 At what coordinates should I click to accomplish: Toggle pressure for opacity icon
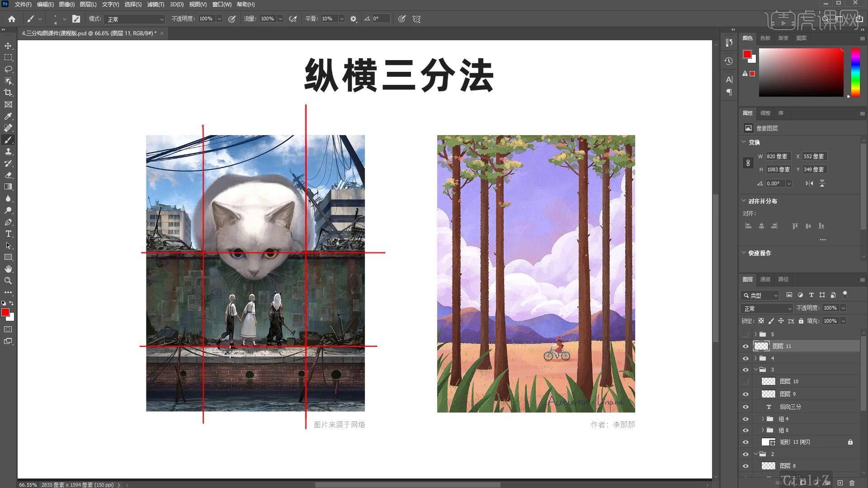point(232,19)
